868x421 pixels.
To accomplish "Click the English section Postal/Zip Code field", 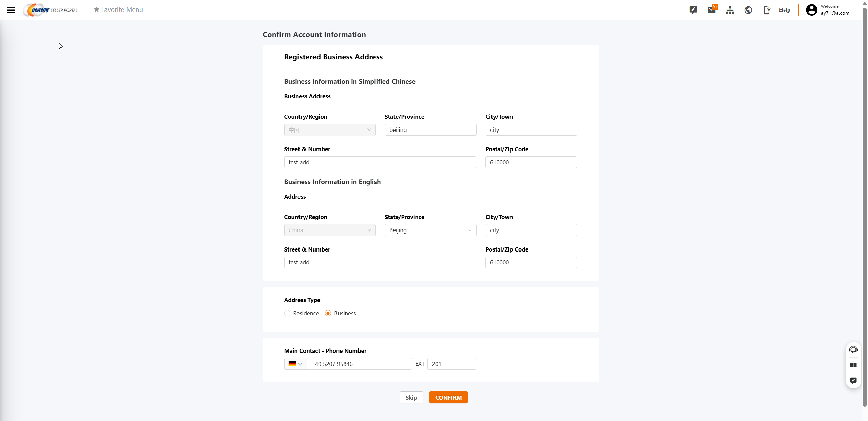I will pos(531,262).
